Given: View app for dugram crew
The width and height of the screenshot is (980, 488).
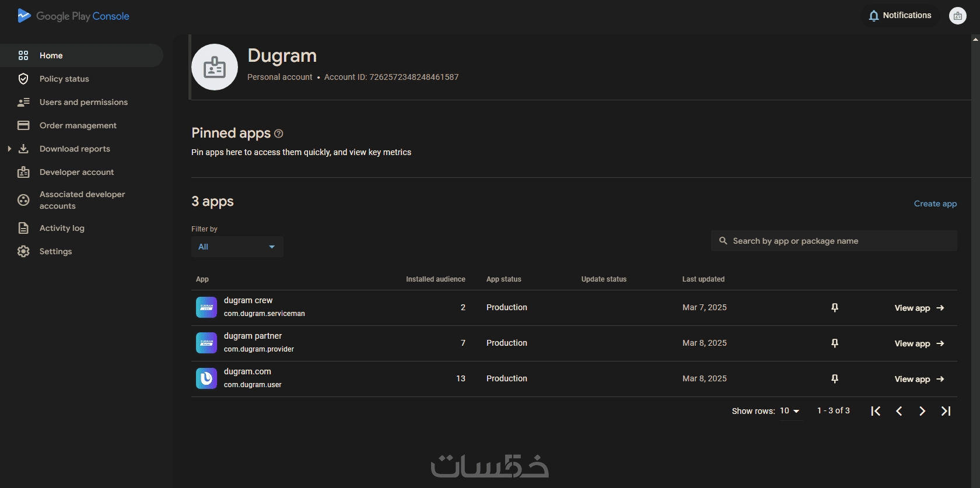Looking at the screenshot, I should click(x=919, y=308).
